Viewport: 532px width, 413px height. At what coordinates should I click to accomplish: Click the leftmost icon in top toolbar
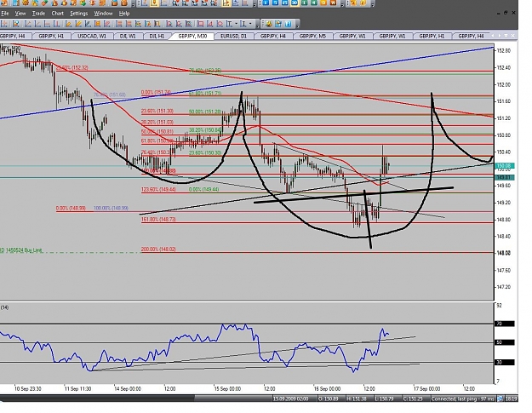point(4,3)
